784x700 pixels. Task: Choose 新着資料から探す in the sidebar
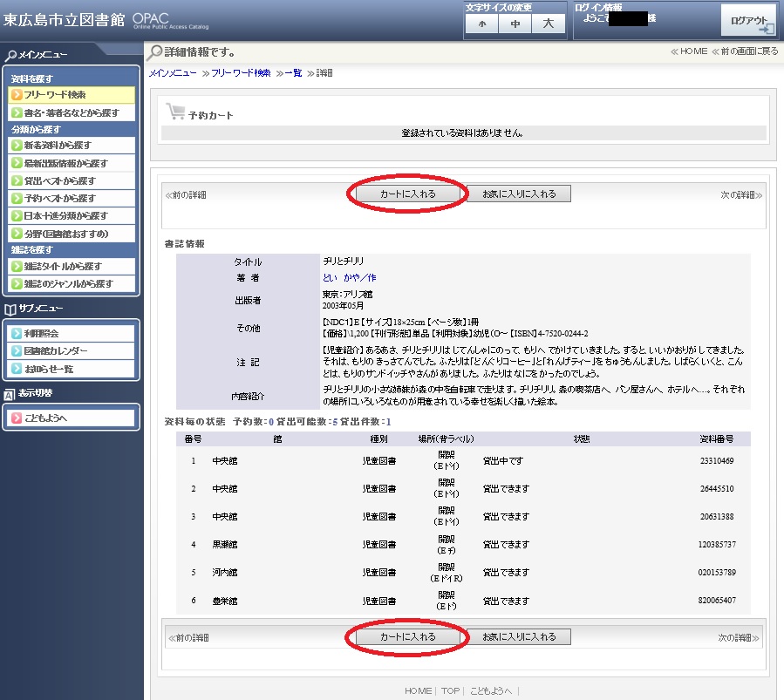pyautogui.click(x=72, y=146)
